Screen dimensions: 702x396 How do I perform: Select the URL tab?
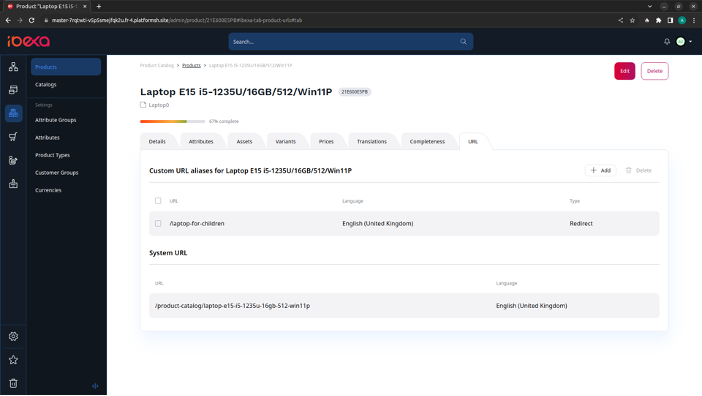[473, 141]
